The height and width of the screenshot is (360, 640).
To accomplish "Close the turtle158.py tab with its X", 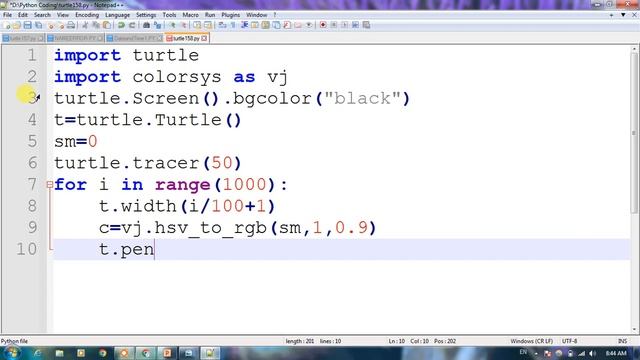I will point(204,38).
